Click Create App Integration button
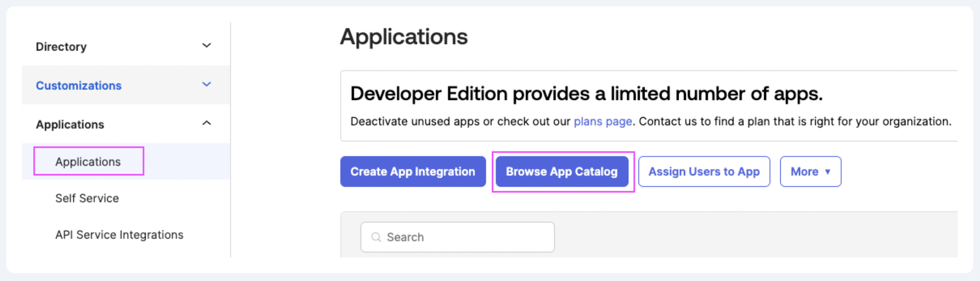980x281 pixels. (x=413, y=171)
